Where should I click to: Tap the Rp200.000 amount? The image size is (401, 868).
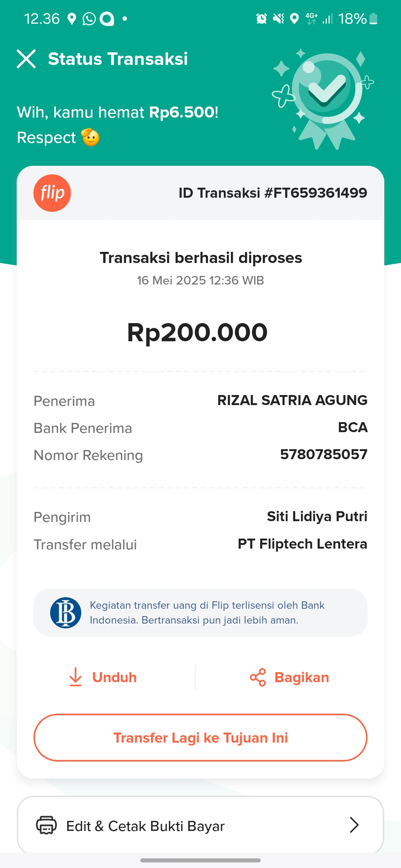pyautogui.click(x=197, y=332)
